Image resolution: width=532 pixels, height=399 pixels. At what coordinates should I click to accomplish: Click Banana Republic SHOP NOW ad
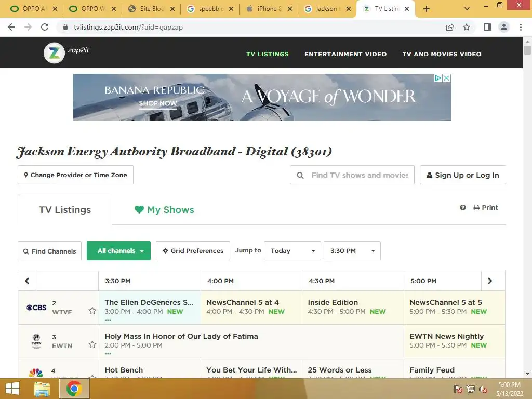(x=158, y=103)
